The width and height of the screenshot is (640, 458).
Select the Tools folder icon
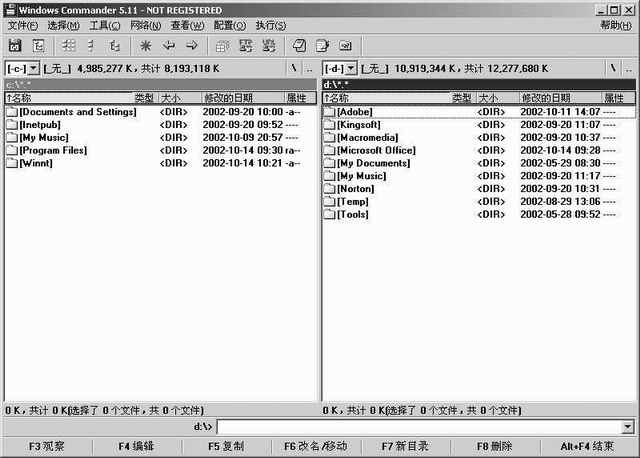tap(330, 214)
